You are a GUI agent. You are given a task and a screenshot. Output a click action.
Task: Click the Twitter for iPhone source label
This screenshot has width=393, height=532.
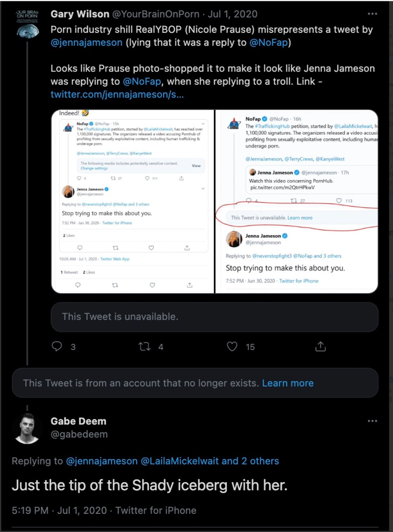tap(156, 510)
